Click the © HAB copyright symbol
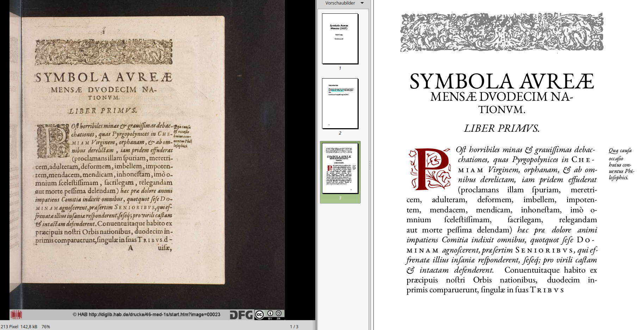 (x=74, y=313)
